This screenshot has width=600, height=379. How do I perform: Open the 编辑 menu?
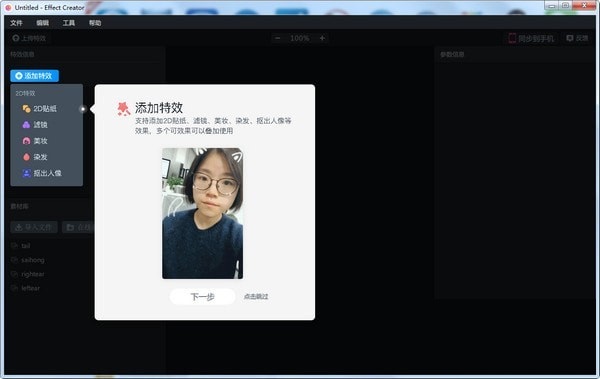coord(42,23)
